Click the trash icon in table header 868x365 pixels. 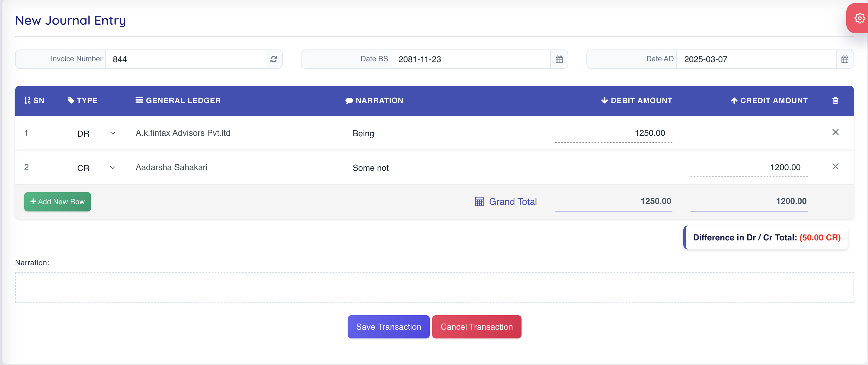pos(835,101)
